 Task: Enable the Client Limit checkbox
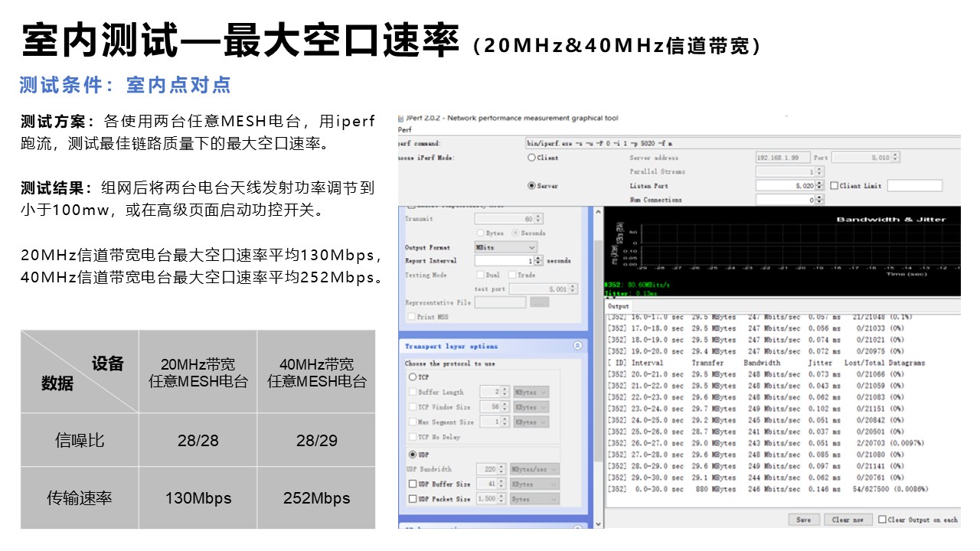pyautogui.click(x=835, y=185)
